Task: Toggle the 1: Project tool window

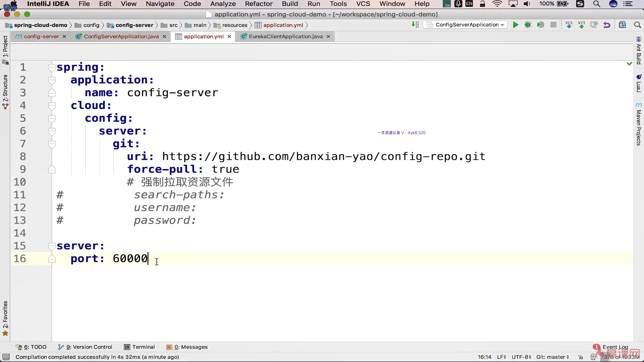Action: coord(5,47)
